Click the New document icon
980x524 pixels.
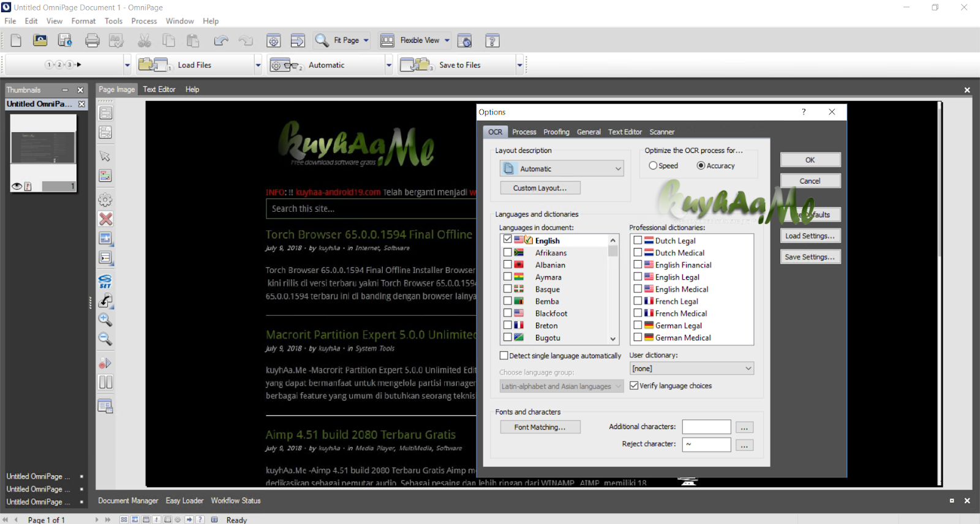[x=16, y=40]
